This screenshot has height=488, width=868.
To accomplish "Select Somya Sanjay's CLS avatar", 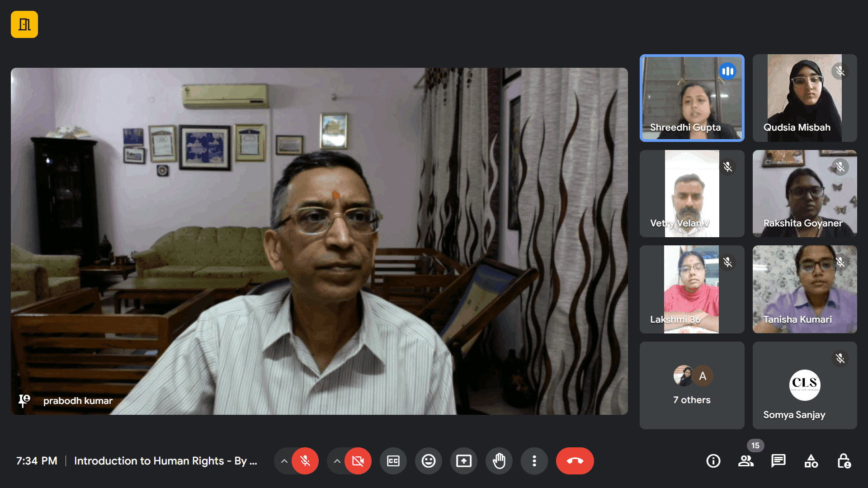I will [x=805, y=385].
